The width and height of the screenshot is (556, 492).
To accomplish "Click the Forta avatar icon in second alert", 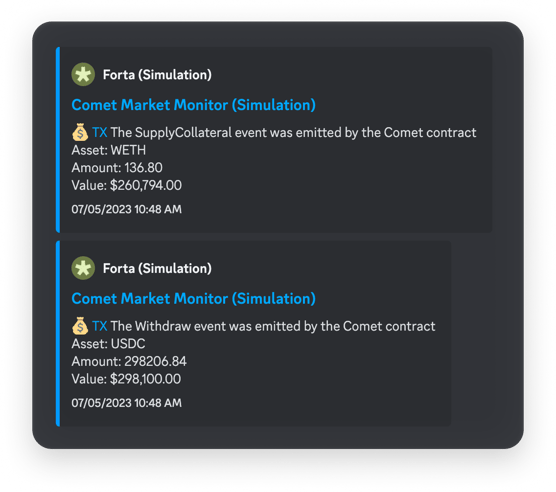I will 83,268.
